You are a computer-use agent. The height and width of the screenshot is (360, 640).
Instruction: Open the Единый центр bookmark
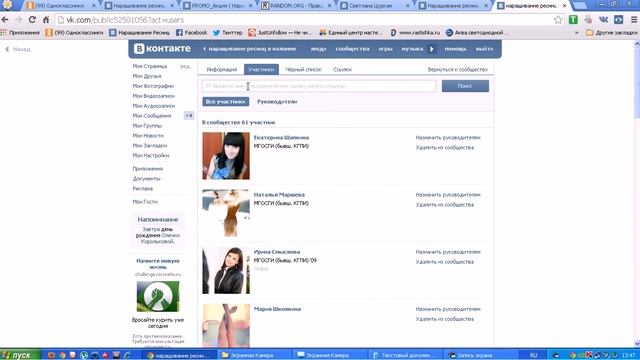[x=350, y=33]
